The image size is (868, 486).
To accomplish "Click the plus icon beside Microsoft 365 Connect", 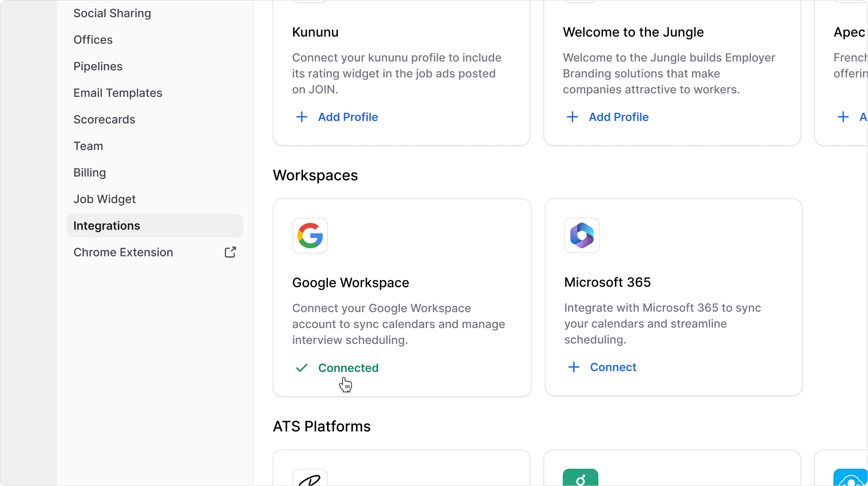I will point(574,367).
